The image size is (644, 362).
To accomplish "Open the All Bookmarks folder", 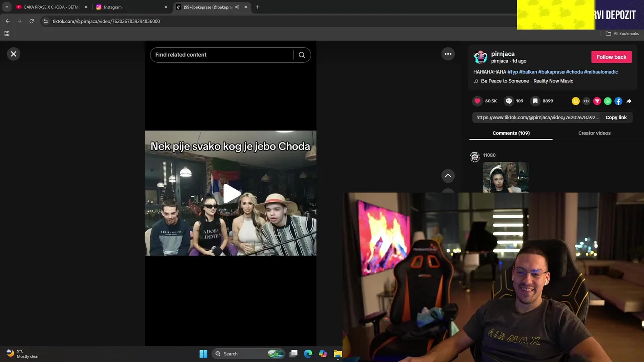I will [622, 34].
